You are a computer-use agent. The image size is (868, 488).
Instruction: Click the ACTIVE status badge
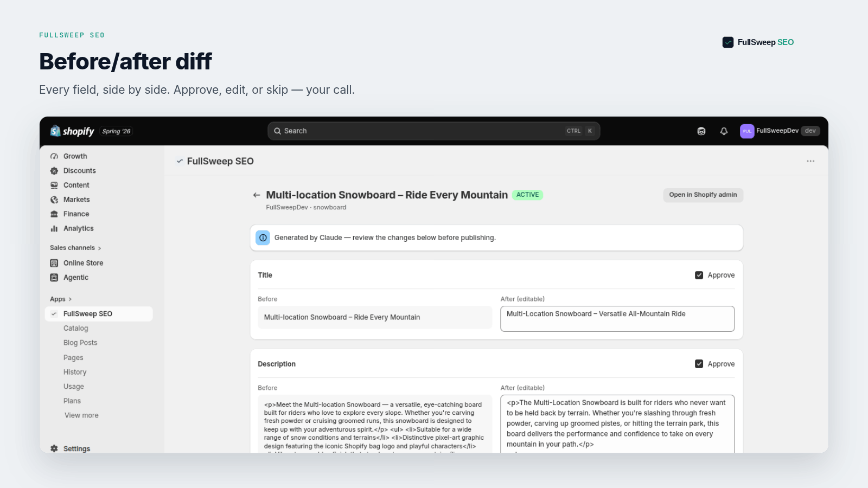tap(528, 195)
